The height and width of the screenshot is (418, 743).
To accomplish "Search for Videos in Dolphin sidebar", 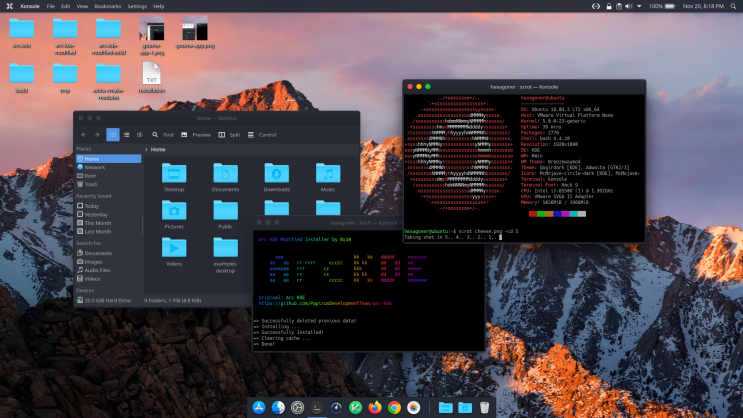I will coord(109,279).
